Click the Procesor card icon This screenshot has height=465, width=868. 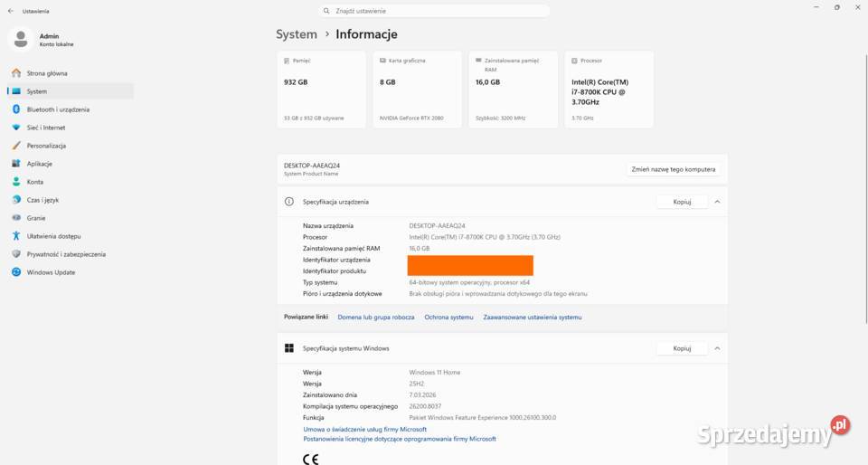(x=574, y=61)
